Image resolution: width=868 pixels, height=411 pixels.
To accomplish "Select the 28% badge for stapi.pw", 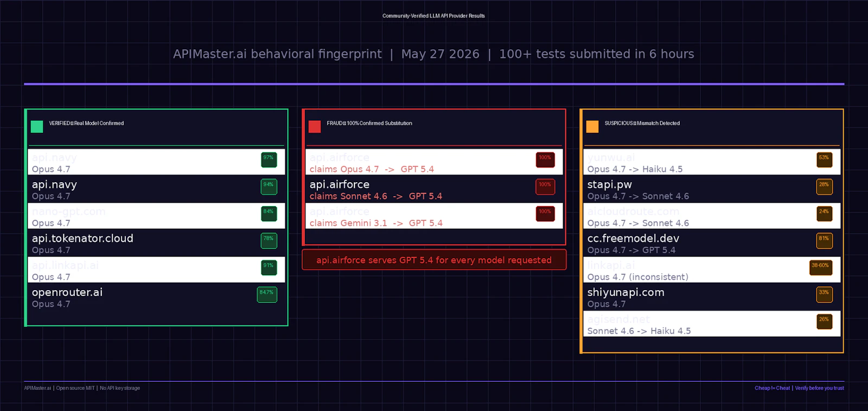I will pos(825,187).
